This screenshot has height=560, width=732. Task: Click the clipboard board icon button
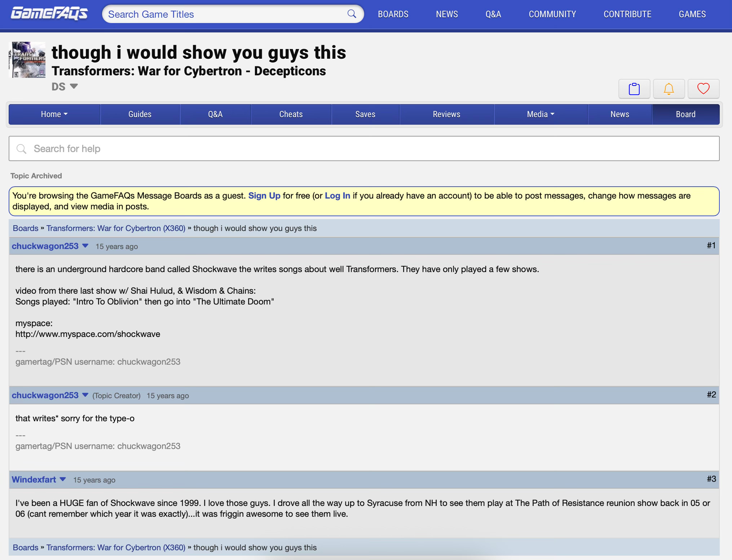634,89
